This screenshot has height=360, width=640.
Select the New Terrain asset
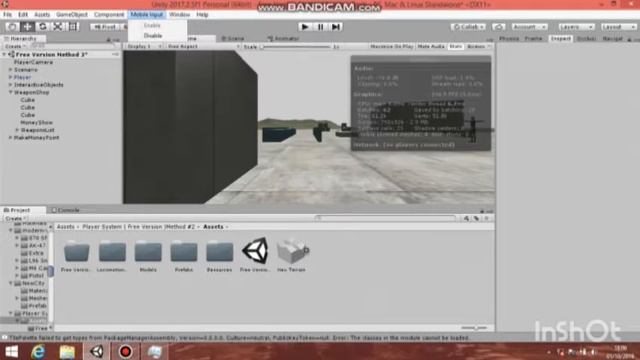pos(291,256)
